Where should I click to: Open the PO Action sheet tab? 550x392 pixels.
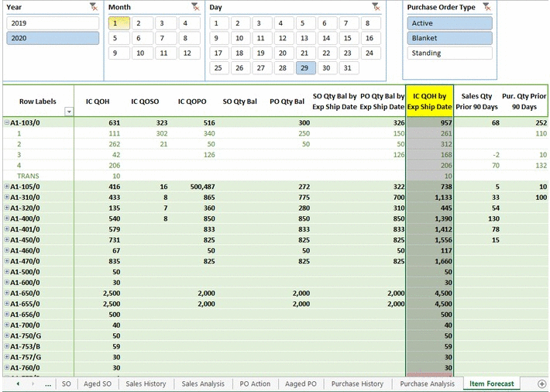click(255, 384)
